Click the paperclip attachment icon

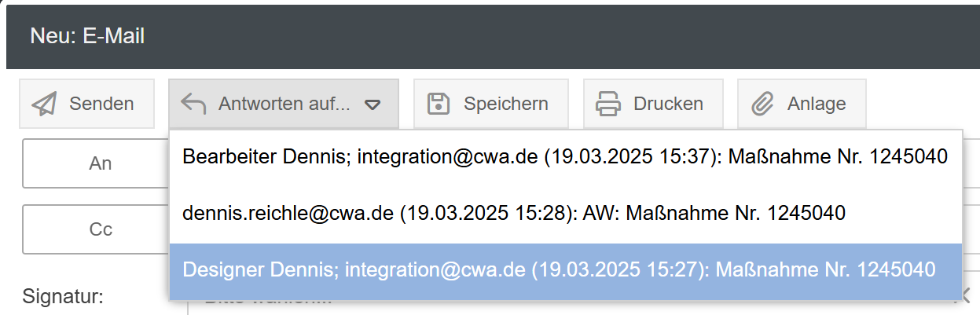(762, 104)
